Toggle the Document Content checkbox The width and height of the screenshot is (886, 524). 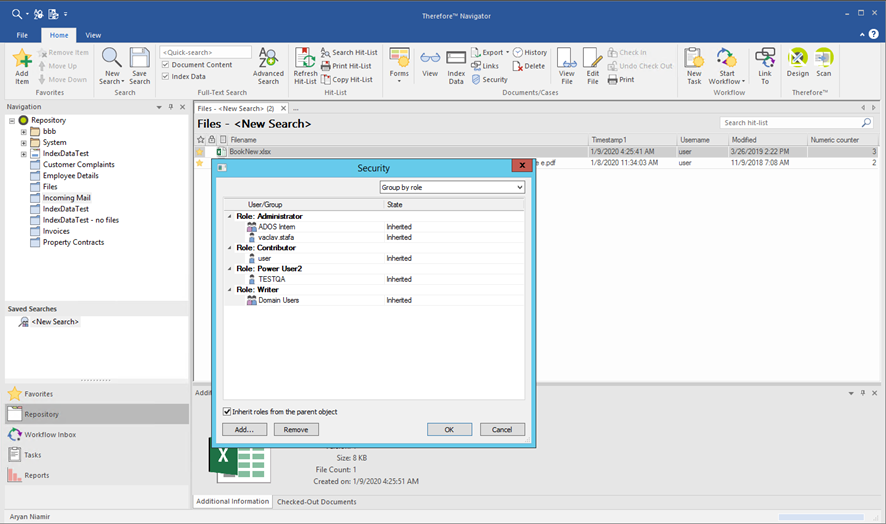point(166,65)
